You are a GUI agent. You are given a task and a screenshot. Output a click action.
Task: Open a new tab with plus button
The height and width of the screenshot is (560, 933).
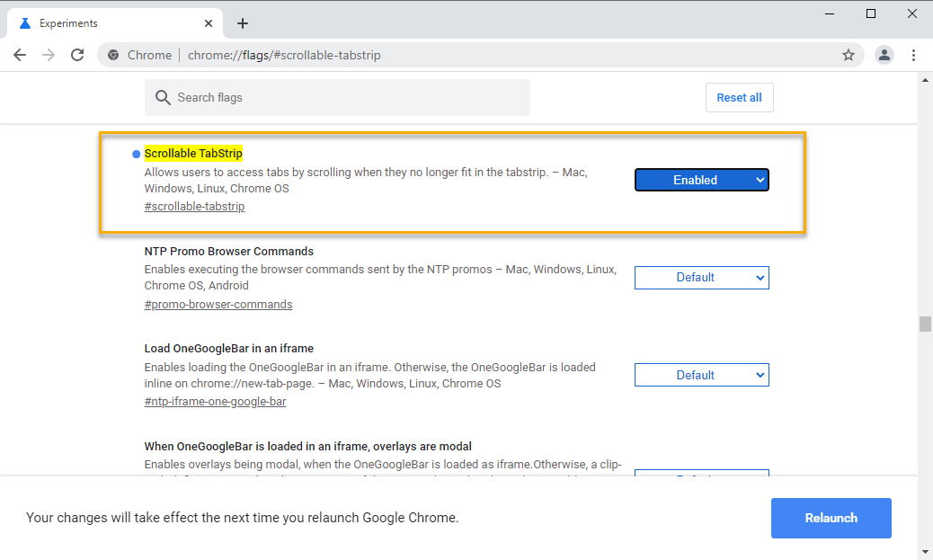(x=242, y=23)
